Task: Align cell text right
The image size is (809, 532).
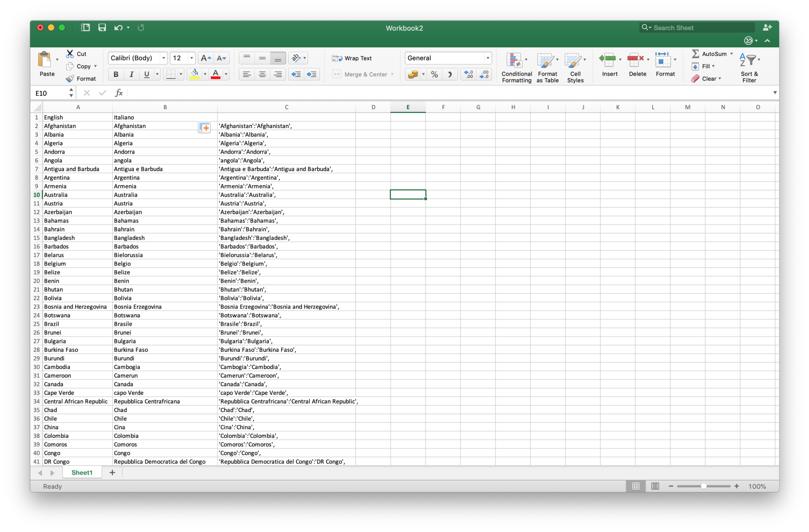Action: coord(278,74)
